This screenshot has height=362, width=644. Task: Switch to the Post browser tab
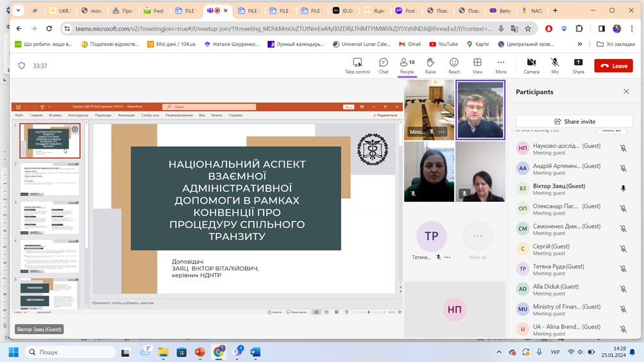tap(406, 11)
